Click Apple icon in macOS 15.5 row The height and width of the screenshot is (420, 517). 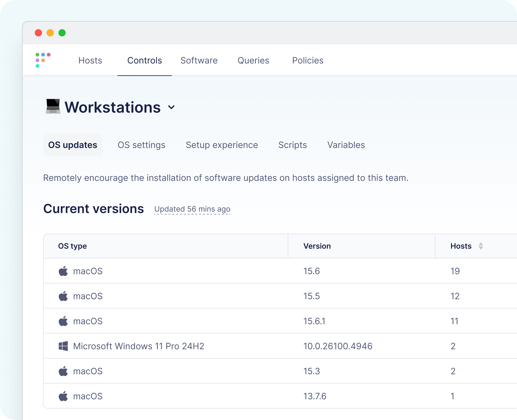coord(63,296)
